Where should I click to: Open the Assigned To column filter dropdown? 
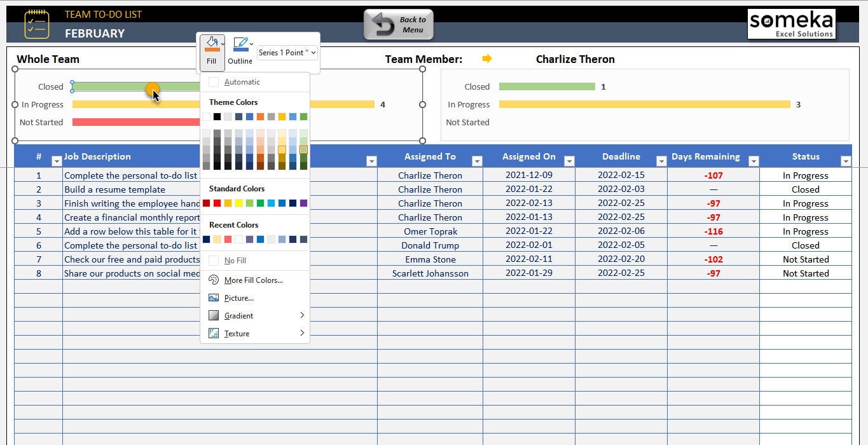coord(476,161)
